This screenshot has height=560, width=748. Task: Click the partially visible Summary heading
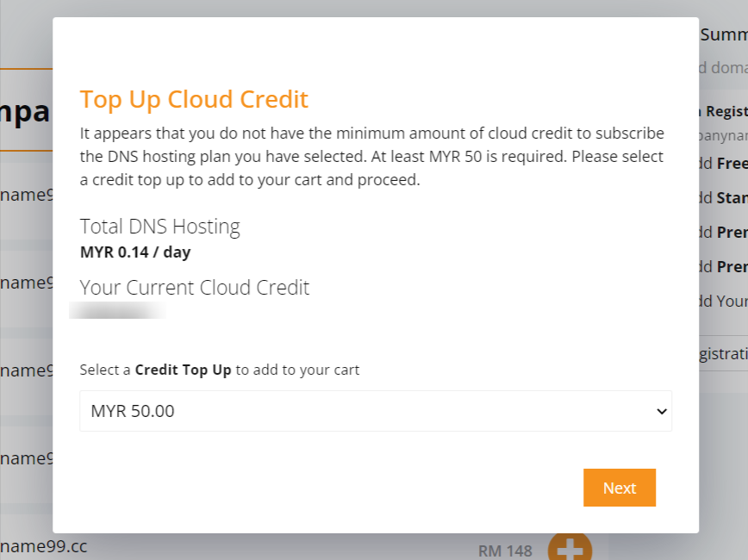(x=724, y=34)
